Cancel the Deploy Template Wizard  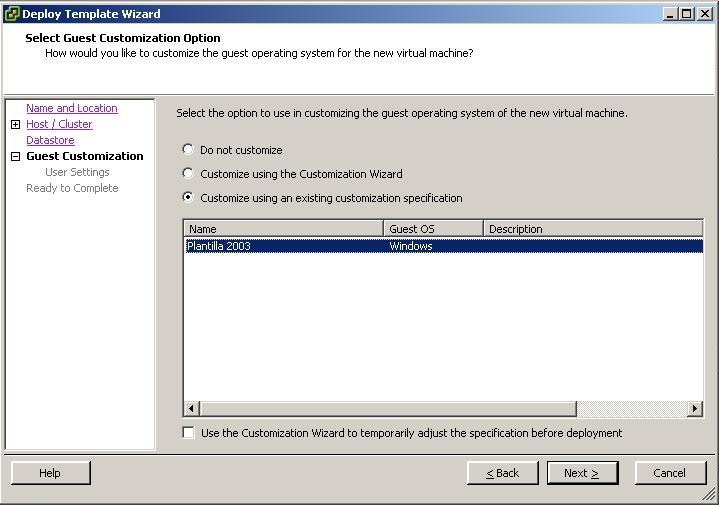pos(669,473)
